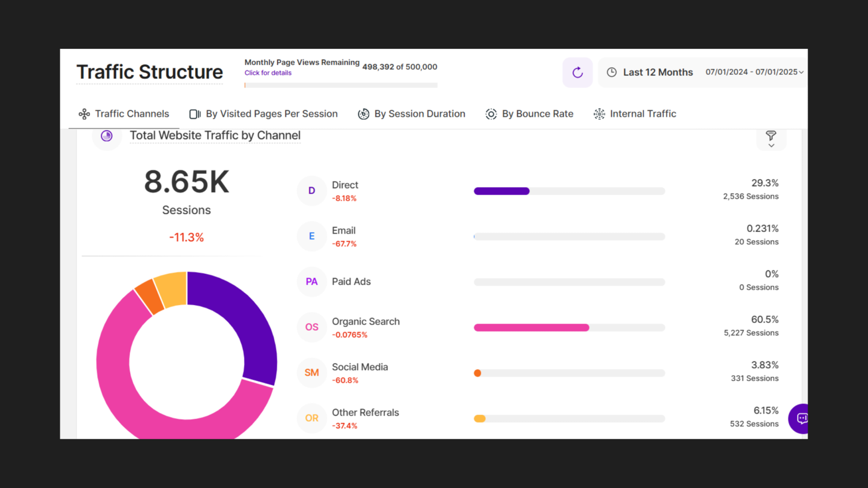This screenshot has height=488, width=868.
Task: Click the pie chart icon beside the Total Website Traffic title
Action: pos(107,136)
